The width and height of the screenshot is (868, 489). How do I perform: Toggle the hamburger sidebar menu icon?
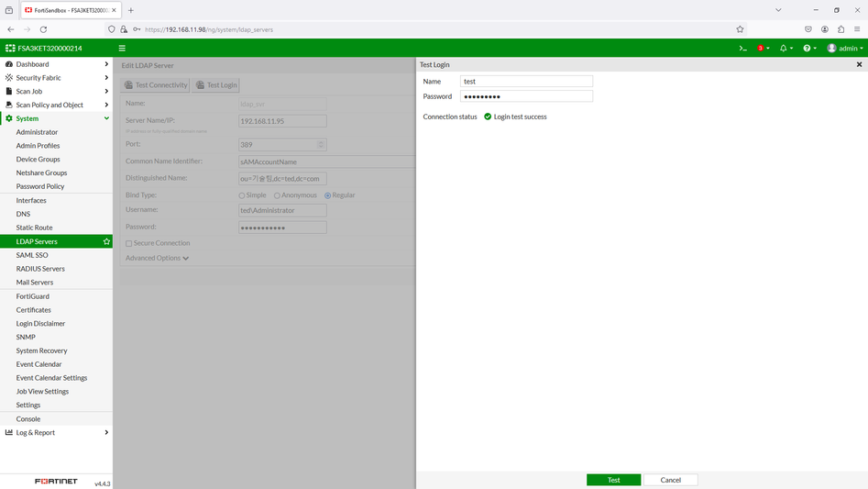click(122, 49)
